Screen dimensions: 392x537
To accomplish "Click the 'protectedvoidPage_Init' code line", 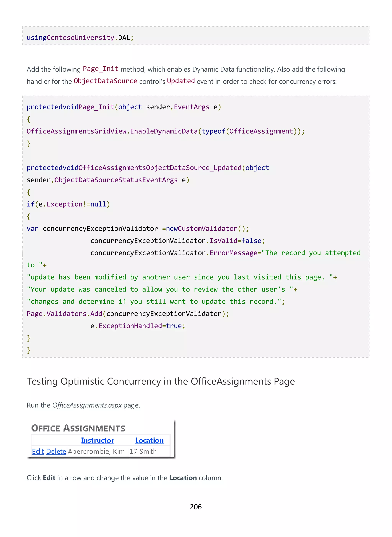I will (124, 107).
